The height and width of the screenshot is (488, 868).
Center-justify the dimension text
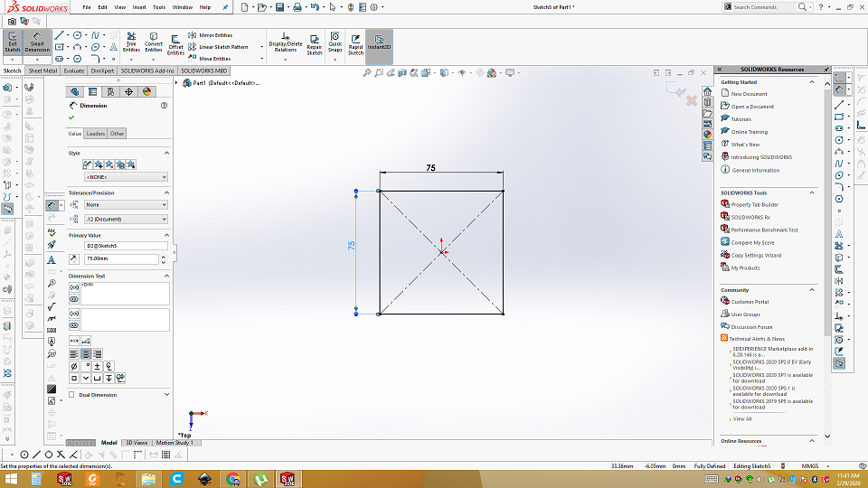pos(86,354)
